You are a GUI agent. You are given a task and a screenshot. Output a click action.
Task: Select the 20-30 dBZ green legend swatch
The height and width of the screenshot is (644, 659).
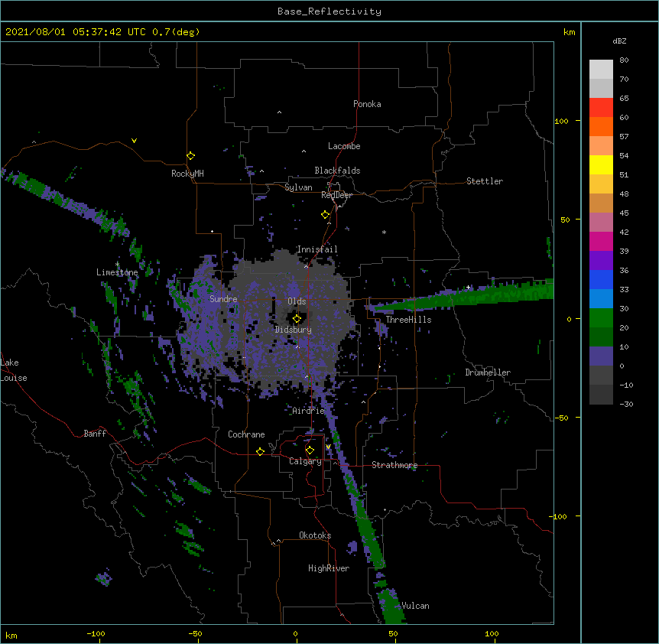click(x=601, y=318)
